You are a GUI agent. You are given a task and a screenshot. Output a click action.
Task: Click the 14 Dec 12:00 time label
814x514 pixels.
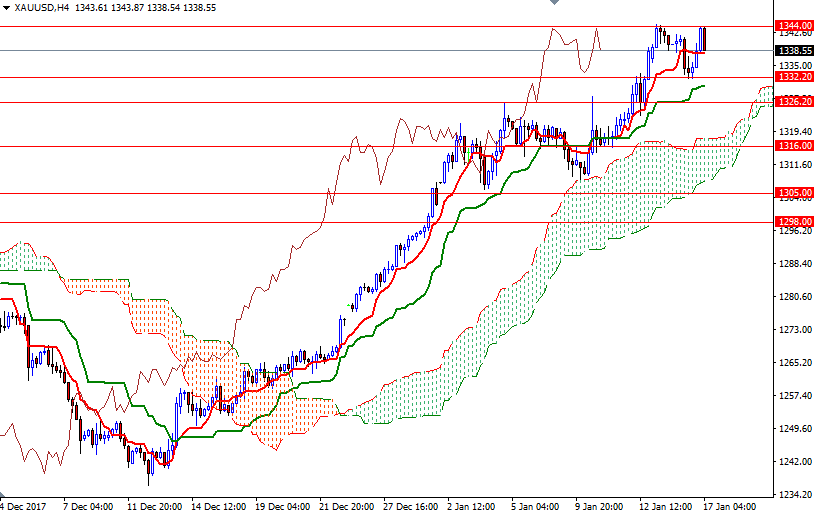click(219, 506)
